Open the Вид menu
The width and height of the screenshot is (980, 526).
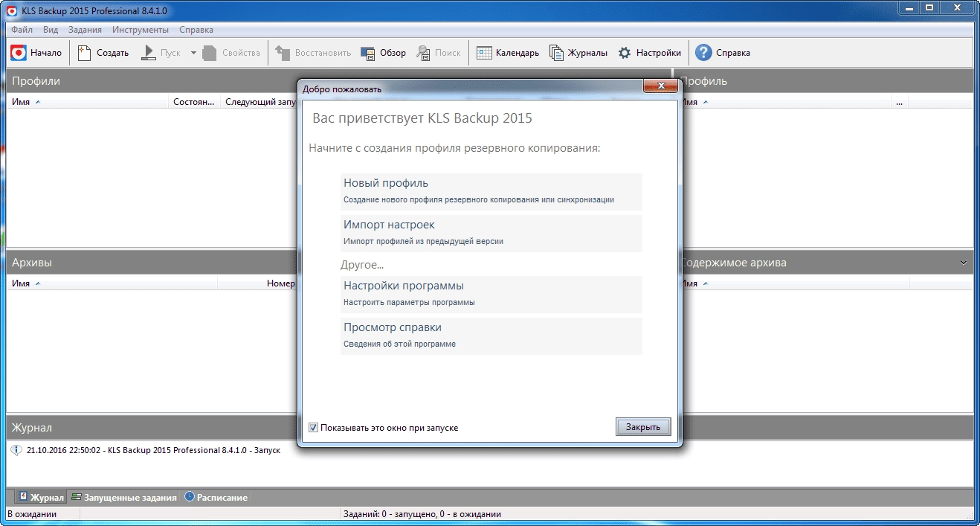point(51,30)
